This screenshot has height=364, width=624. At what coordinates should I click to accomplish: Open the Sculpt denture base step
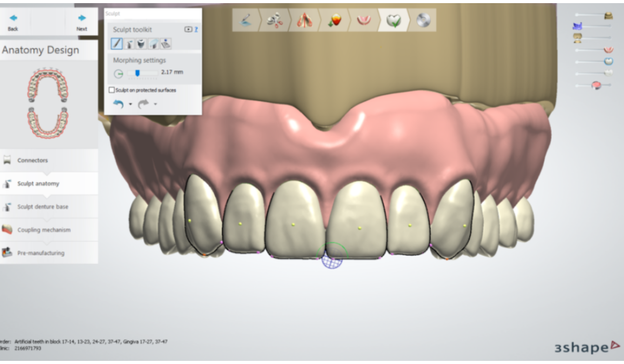49,206
